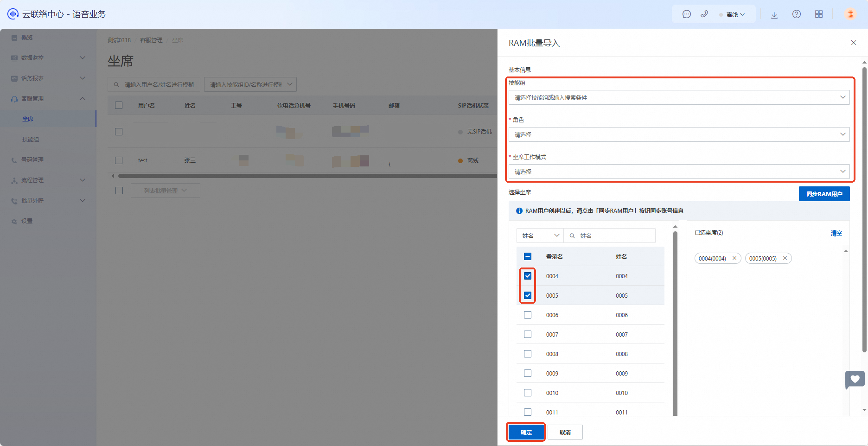Check the 0010 row checkbox
This screenshot has height=446, width=868.
(528, 393)
